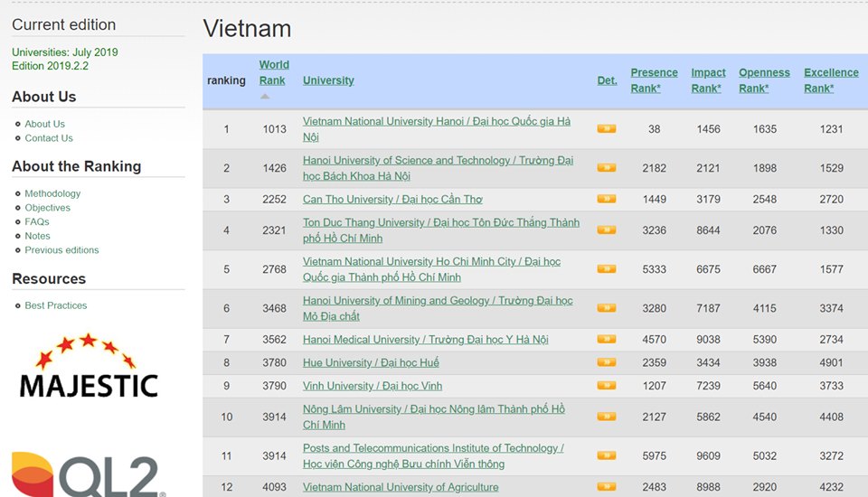Open Vietnam National University of Agriculture link
The height and width of the screenshot is (497, 868).
[400, 487]
